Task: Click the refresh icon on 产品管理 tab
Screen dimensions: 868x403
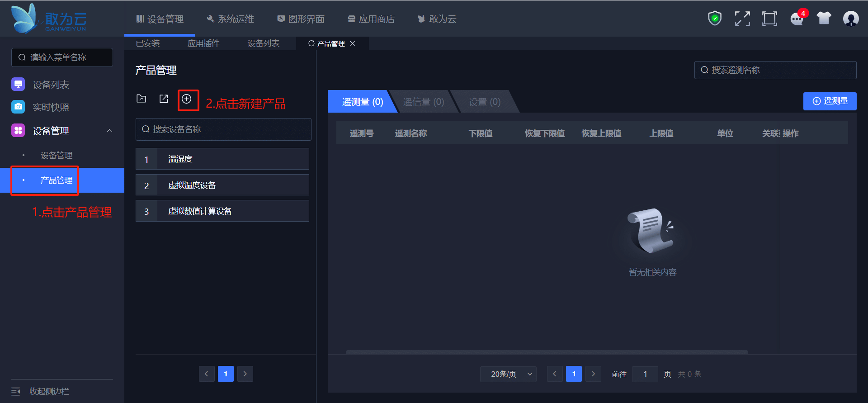Action: click(311, 43)
